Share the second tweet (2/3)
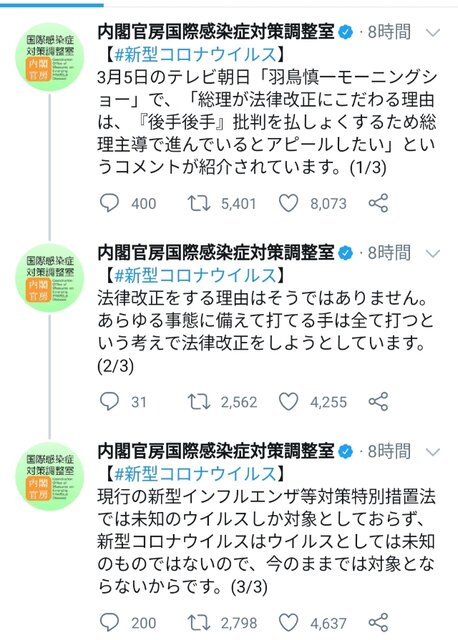 click(x=378, y=402)
